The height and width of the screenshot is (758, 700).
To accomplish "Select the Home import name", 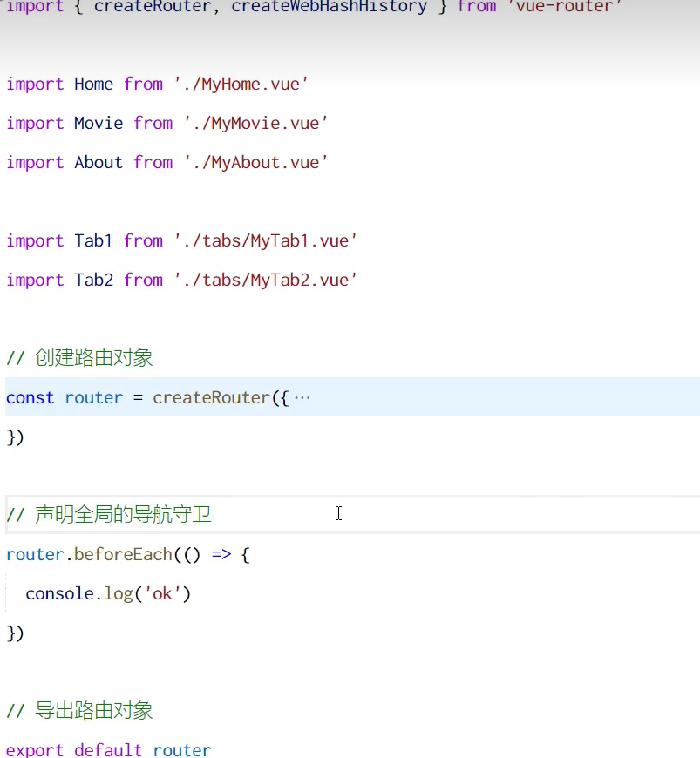I will tap(93, 84).
